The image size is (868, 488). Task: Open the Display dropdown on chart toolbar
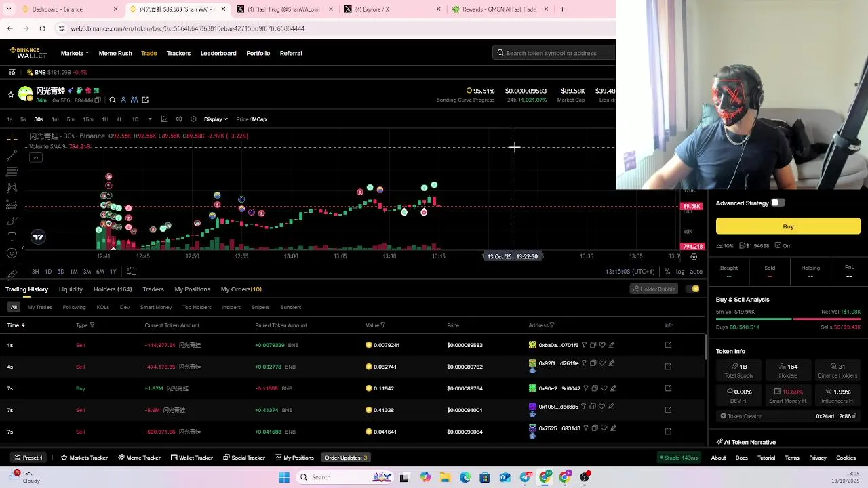tap(216, 119)
